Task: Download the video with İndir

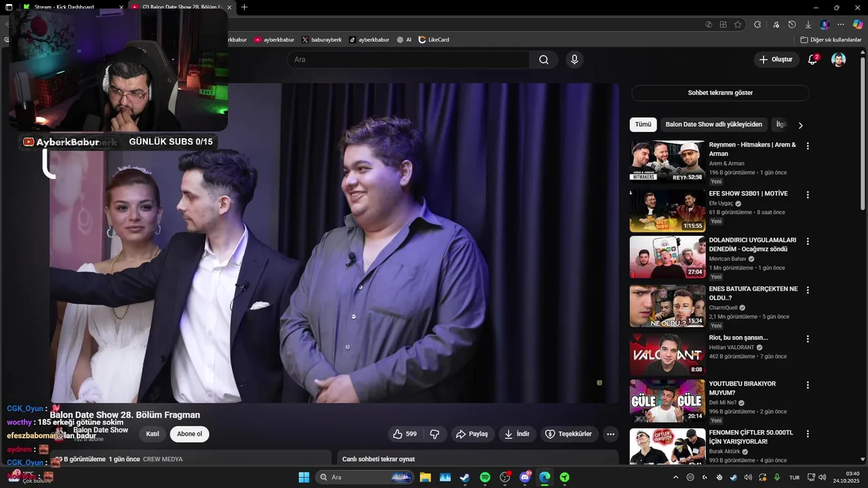Action: (x=517, y=434)
